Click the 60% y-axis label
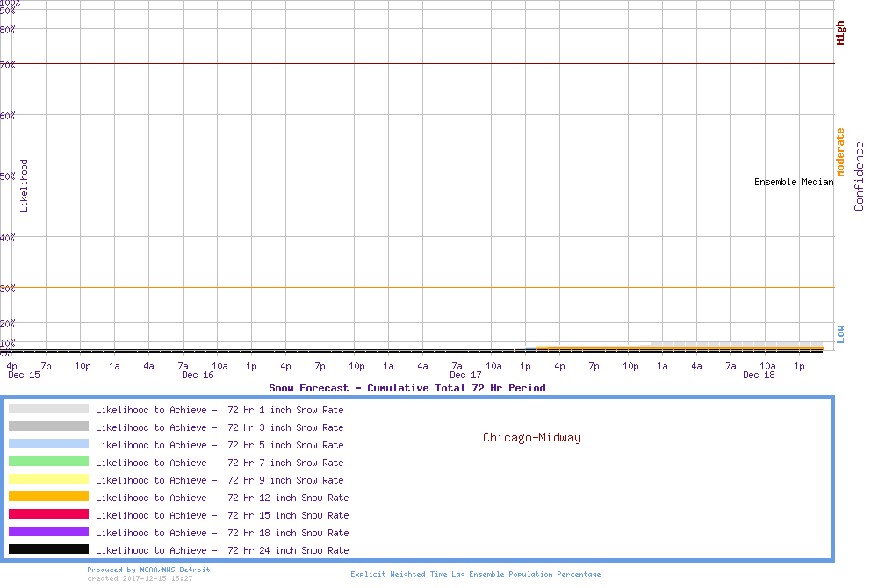 click(x=7, y=116)
